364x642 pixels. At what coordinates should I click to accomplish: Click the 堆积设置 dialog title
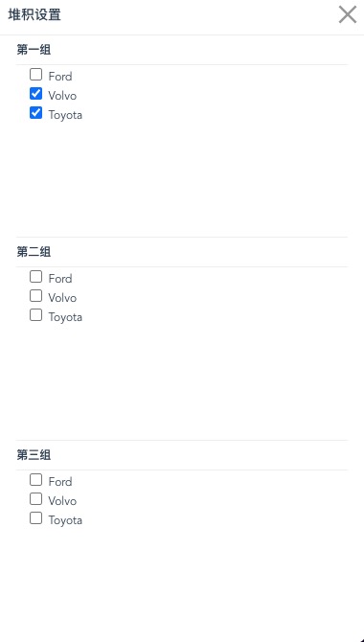[34, 14]
